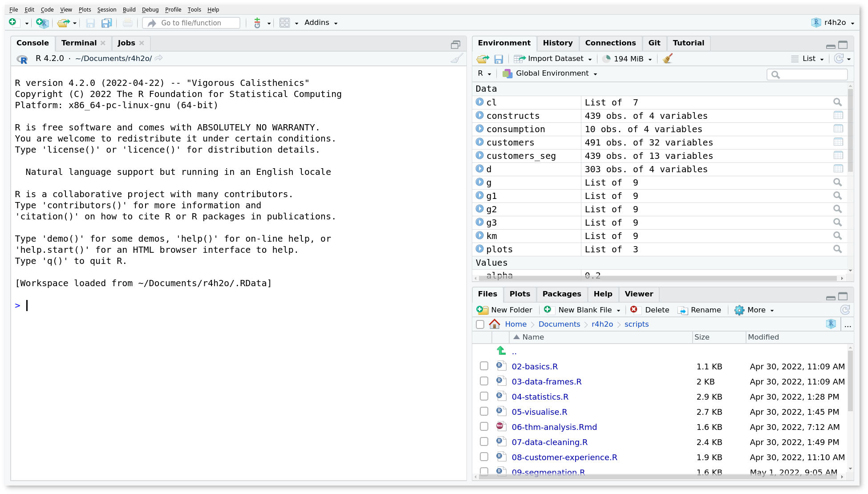Open the r4h2o project dropdown
868x494 pixels.
click(833, 23)
